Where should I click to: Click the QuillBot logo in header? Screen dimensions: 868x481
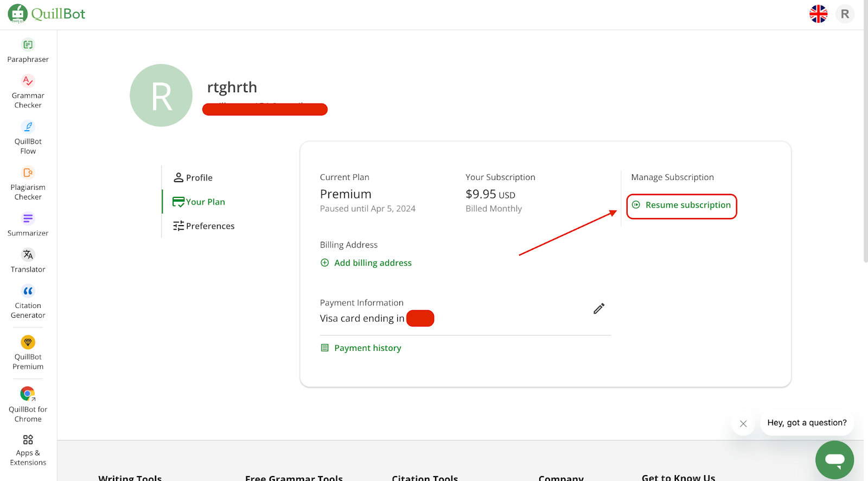tap(47, 14)
